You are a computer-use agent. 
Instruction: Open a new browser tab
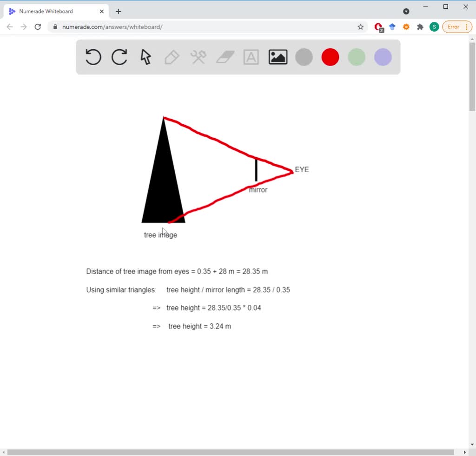[118, 11]
